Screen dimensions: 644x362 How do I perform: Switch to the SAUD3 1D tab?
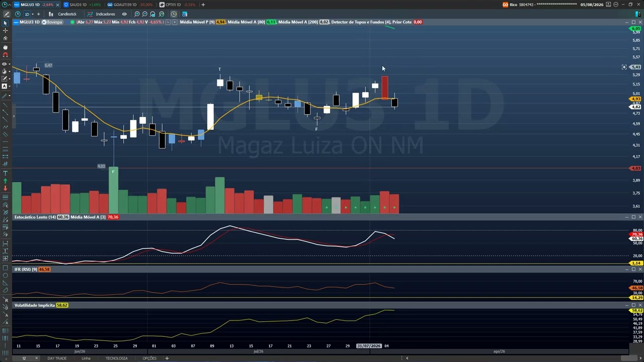pos(82,5)
